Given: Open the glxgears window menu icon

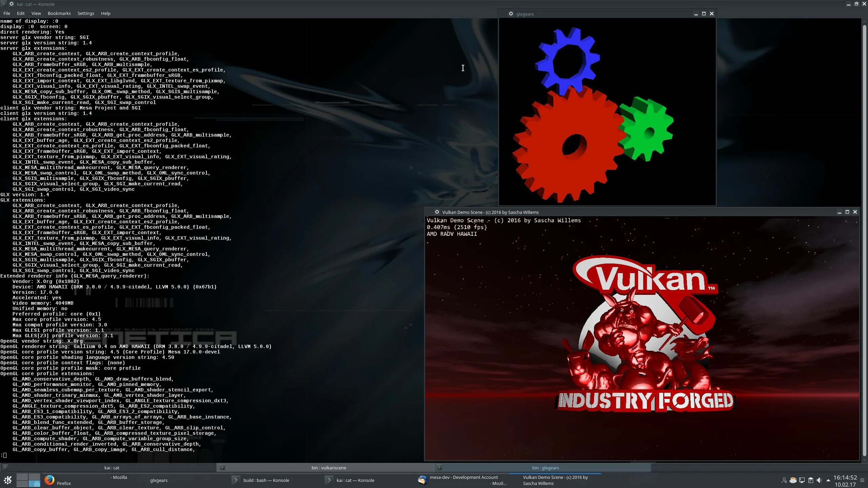Looking at the screenshot, I should pos(511,14).
